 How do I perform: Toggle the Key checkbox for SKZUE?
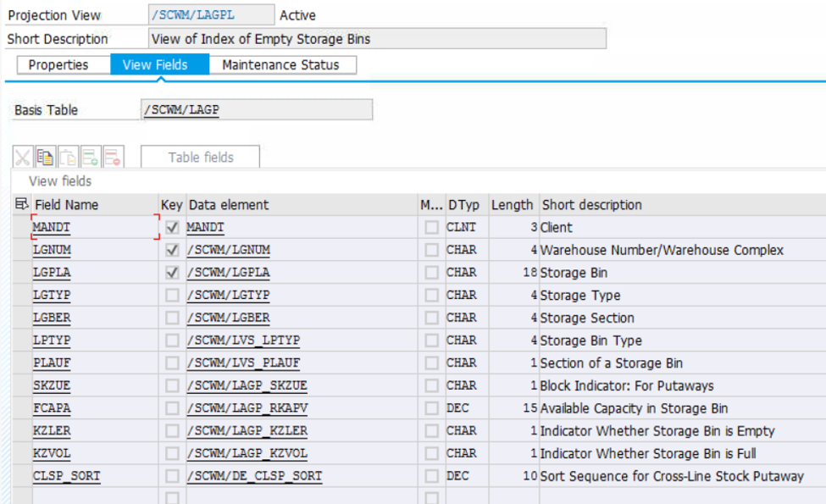tap(172, 385)
